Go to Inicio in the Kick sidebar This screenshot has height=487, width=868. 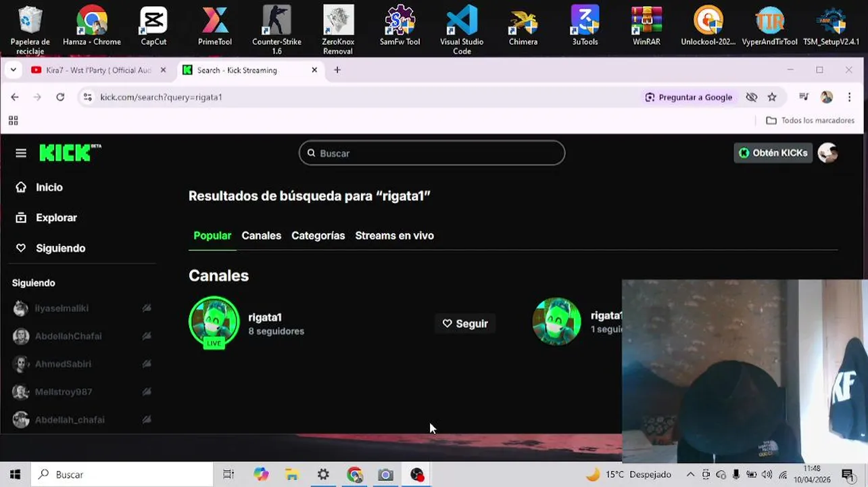39,187
